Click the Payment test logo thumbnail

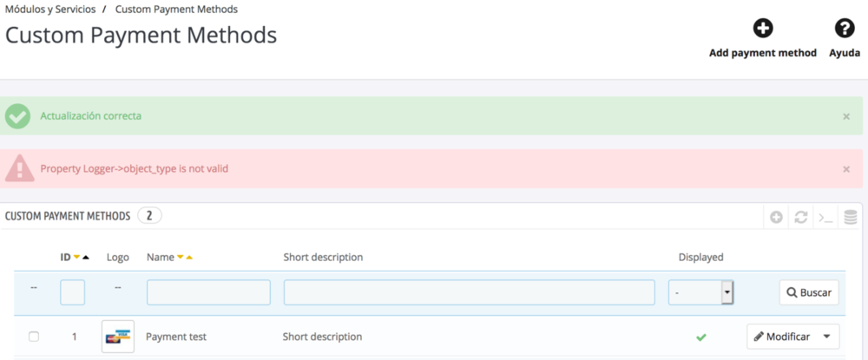click(117, 337)
